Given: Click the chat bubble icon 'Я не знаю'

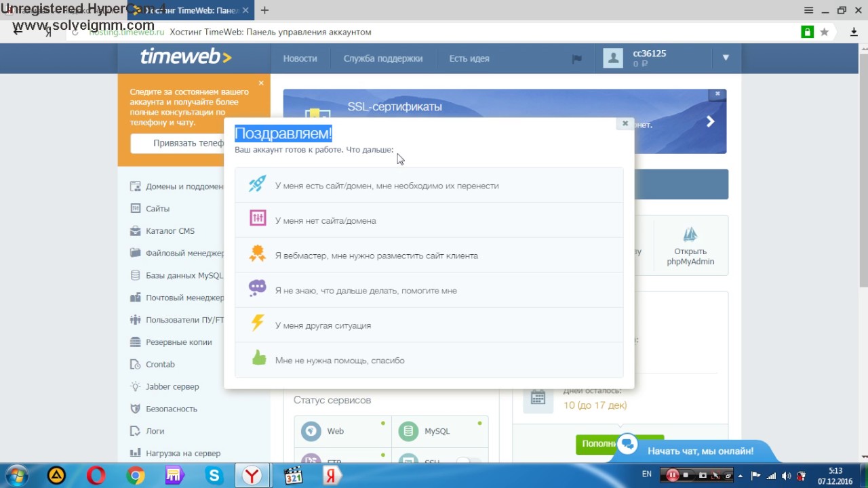Looking at the screenshot, I should 258,288.
